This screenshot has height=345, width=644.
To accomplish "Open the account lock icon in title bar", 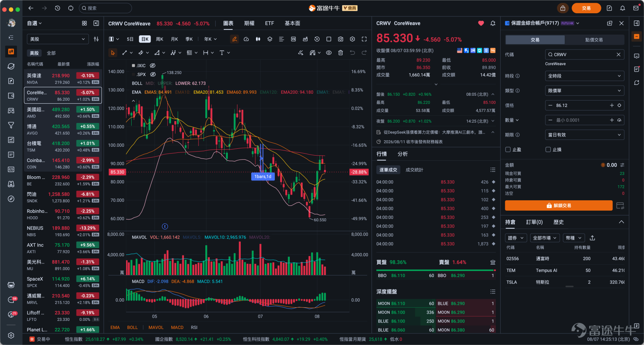I will point(563,8).
